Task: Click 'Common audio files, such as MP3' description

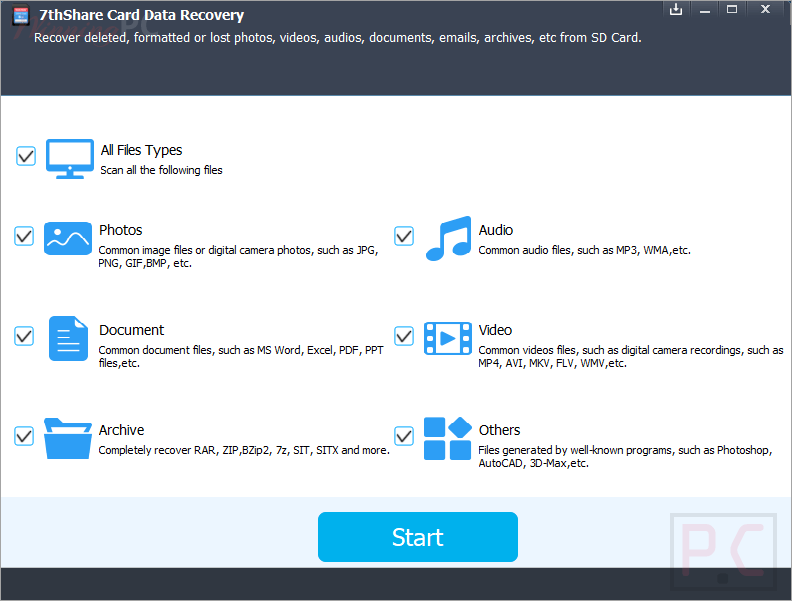Action: click(x=584, y=250)
